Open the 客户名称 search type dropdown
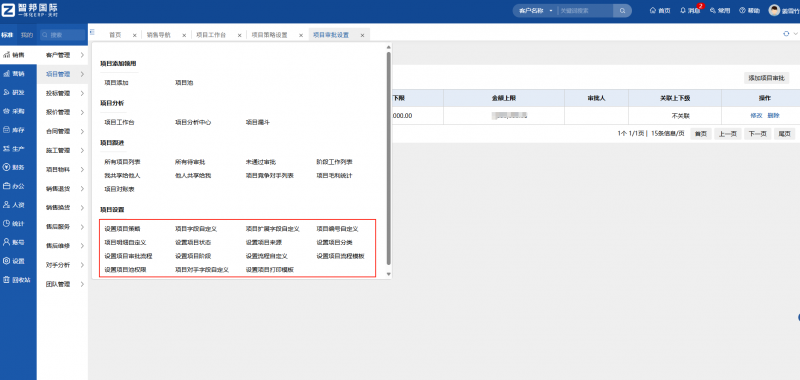Viewport: 800px width, 380px height. coord(535,11)
